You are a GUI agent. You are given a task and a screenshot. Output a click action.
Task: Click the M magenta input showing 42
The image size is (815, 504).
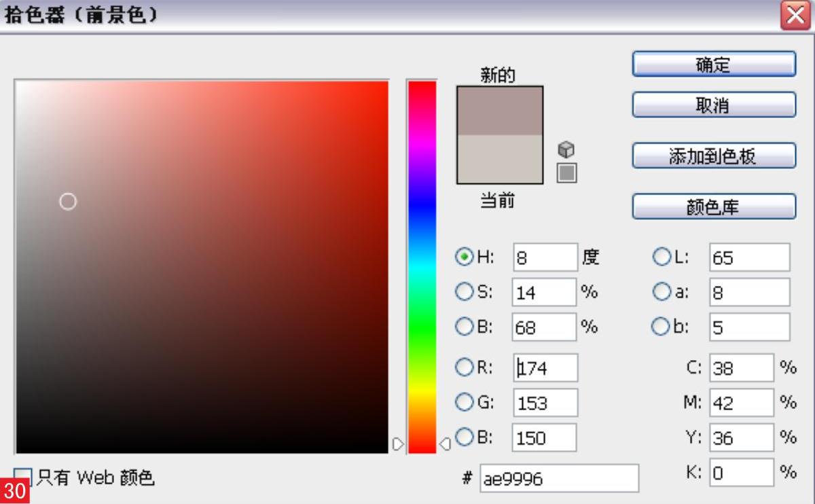pos(742,402)
